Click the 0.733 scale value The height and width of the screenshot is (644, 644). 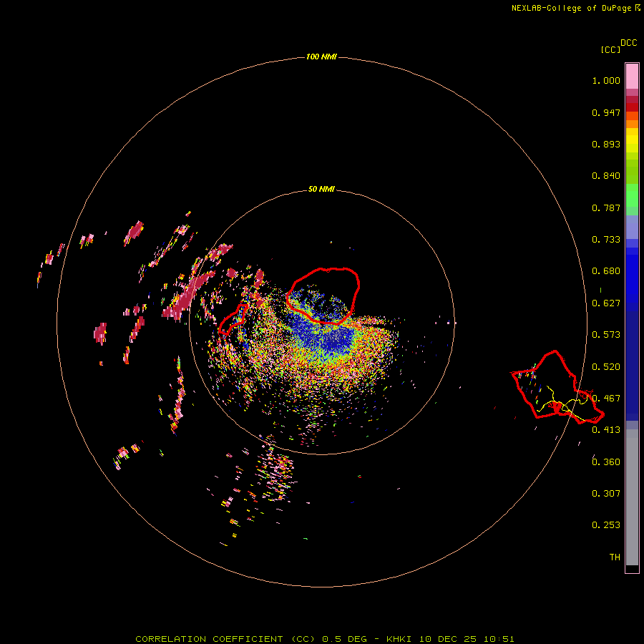606,240
